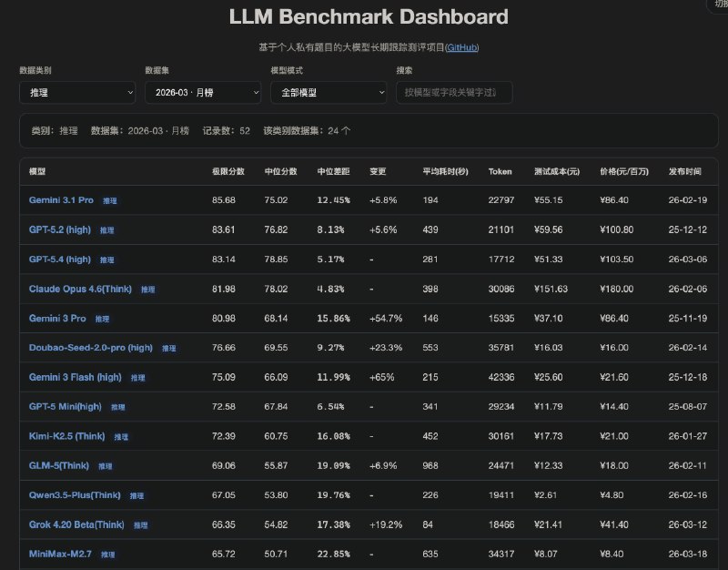The width and height of the screenshot is (728, 570).
Task: Open the Qwen3.5-Plus(Think) model link
Action: tap(75, 495)
